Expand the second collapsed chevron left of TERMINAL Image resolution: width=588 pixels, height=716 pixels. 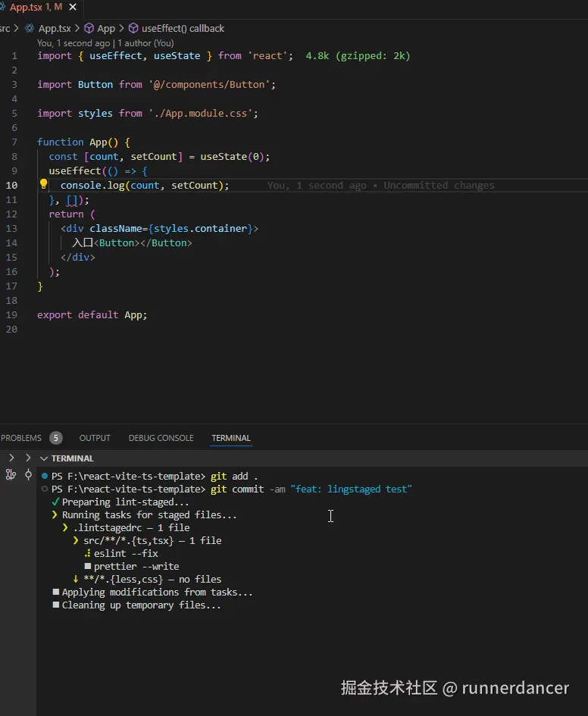pyautogui.click(x=28, y=458)
